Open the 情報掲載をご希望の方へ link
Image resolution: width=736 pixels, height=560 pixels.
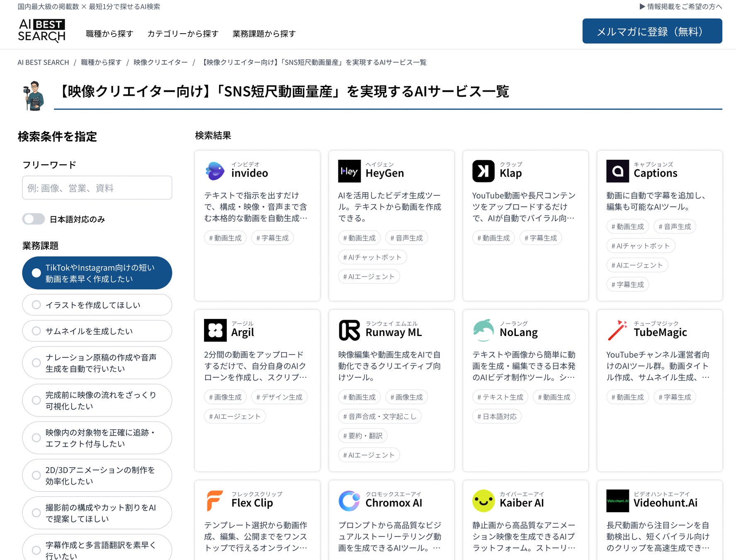(x=681, y=7)
